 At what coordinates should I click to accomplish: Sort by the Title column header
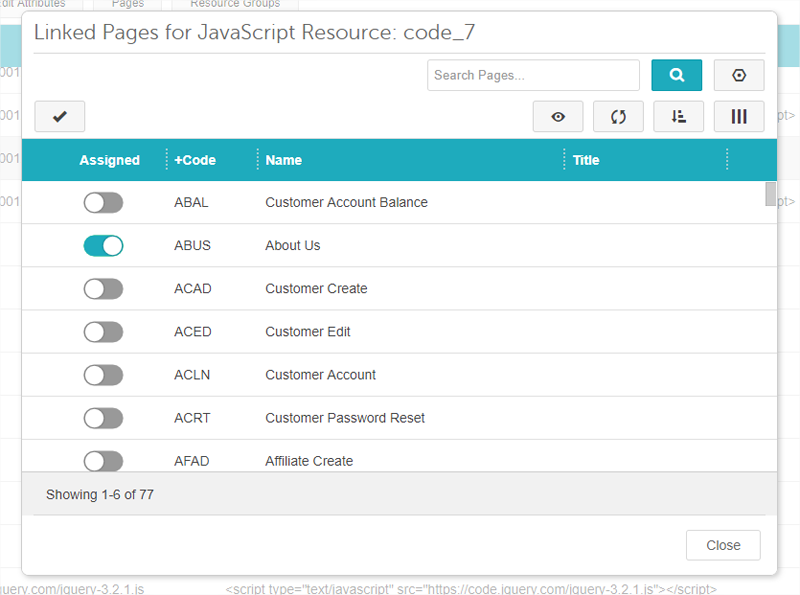pos(586,160)
